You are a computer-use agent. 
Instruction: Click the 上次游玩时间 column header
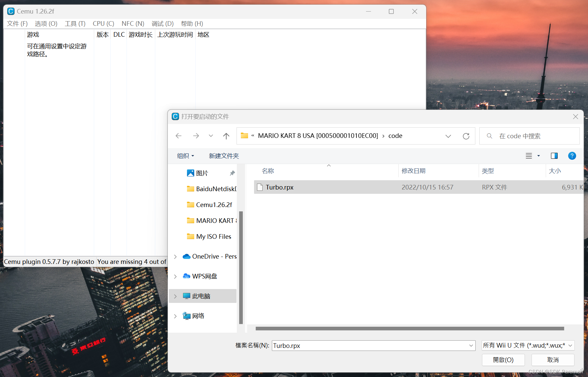point(175,35)
